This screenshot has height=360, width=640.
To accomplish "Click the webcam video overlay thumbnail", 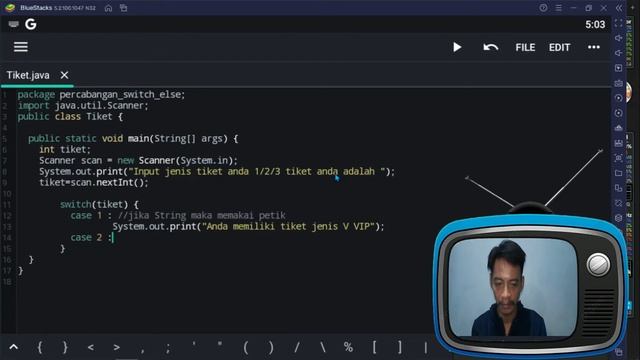I will click(512, 287).
